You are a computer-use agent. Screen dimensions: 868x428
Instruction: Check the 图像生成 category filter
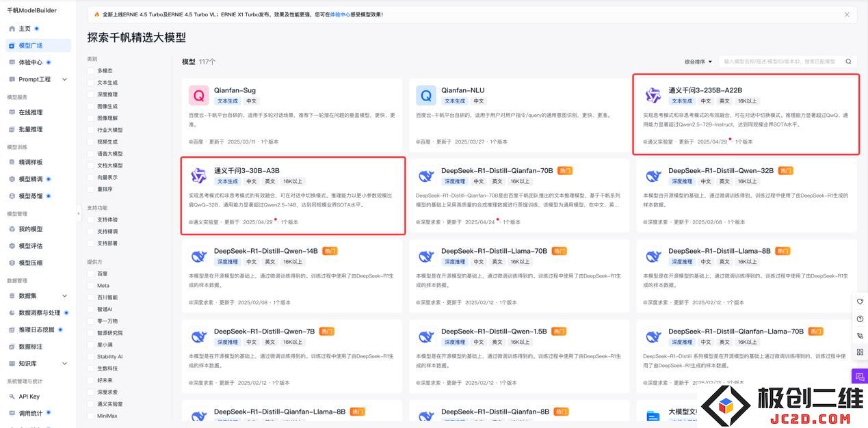[x=91, y=106]
